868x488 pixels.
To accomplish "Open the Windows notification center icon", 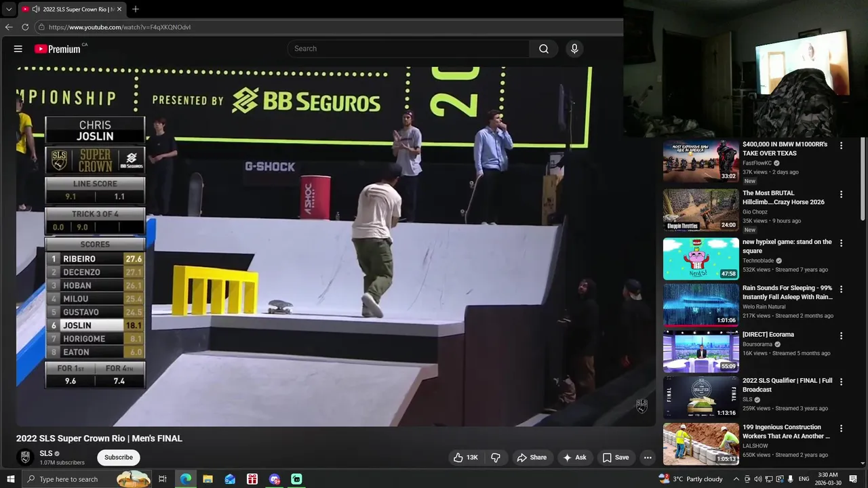I will [x=854, y=479].
